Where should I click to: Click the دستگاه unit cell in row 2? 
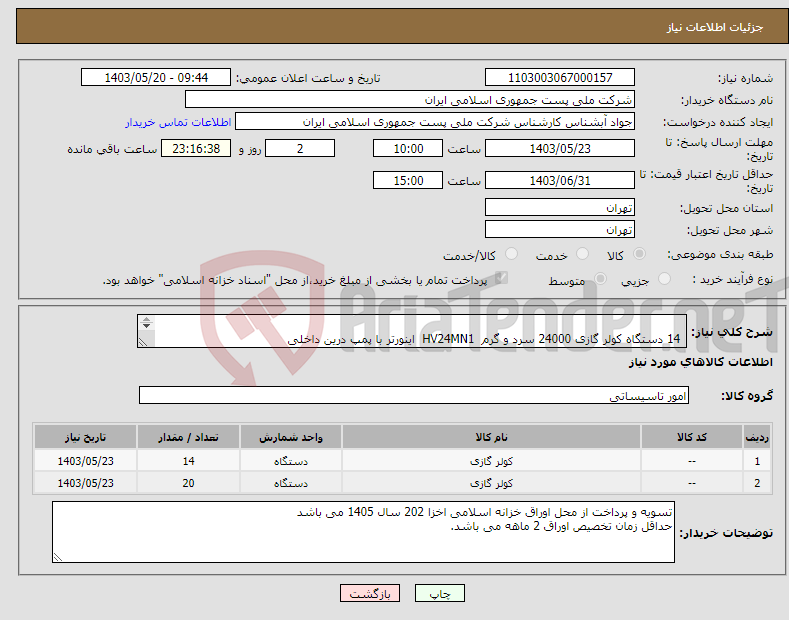pyautogui.click(x=291, y=483)
